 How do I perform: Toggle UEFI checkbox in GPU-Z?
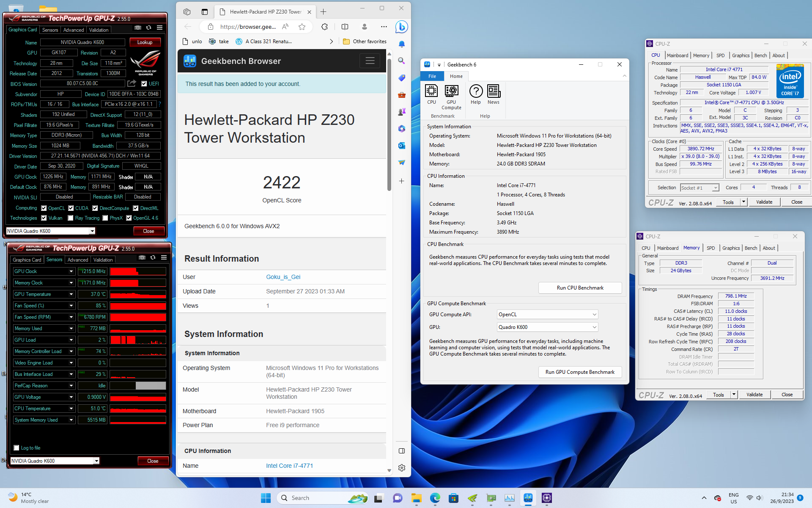(x=144, y=84)
